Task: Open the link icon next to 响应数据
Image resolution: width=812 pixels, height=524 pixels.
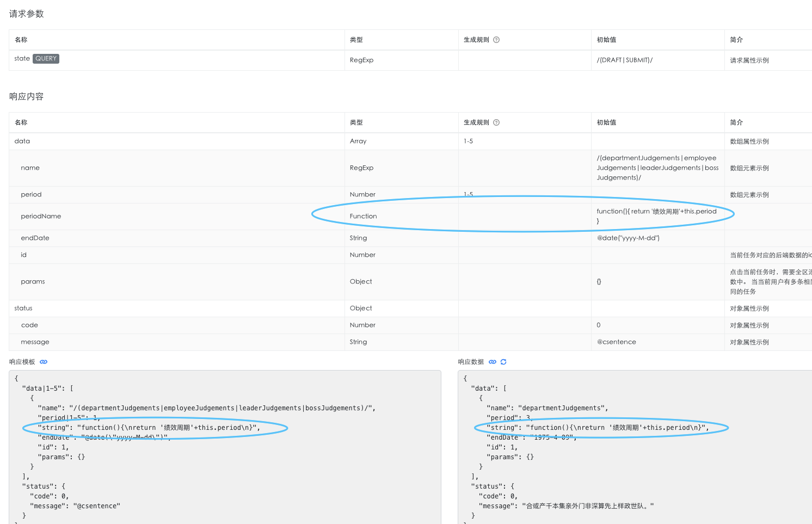Action: point(493,362)
